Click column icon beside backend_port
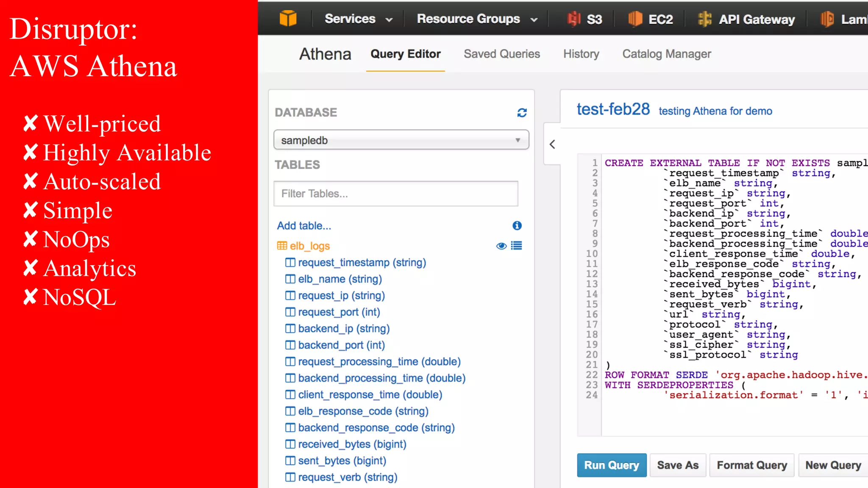The width and height of the screenshot is (868, 488). pos(290,345)
